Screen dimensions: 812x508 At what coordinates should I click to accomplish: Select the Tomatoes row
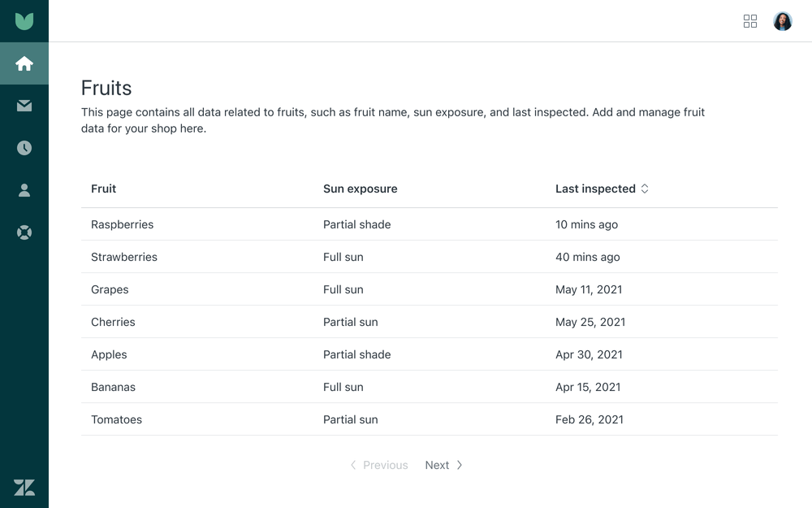coord(117,419)
